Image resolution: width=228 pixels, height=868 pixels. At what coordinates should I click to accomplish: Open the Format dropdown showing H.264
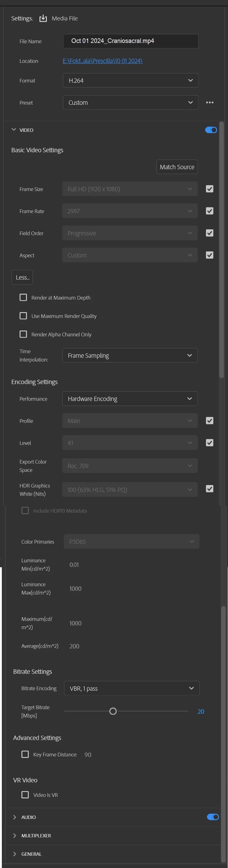pos(130,81)
